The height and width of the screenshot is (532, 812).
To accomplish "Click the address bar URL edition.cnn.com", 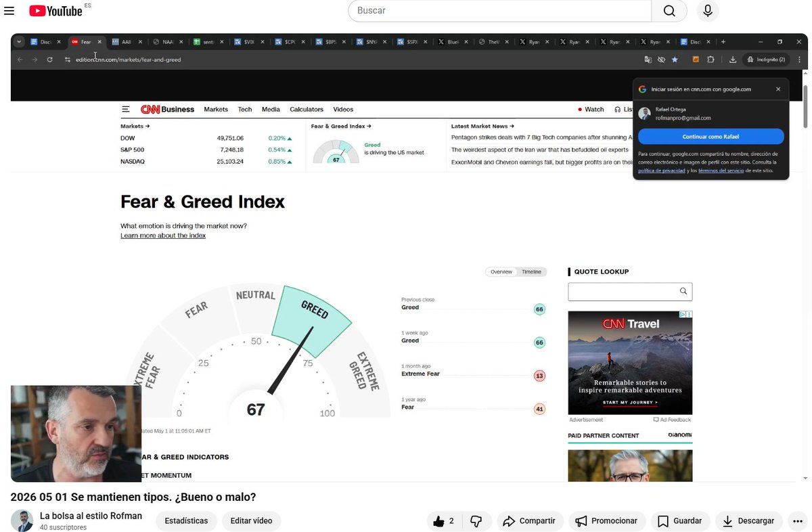I will pyautogui.click(x=129, y=60).
